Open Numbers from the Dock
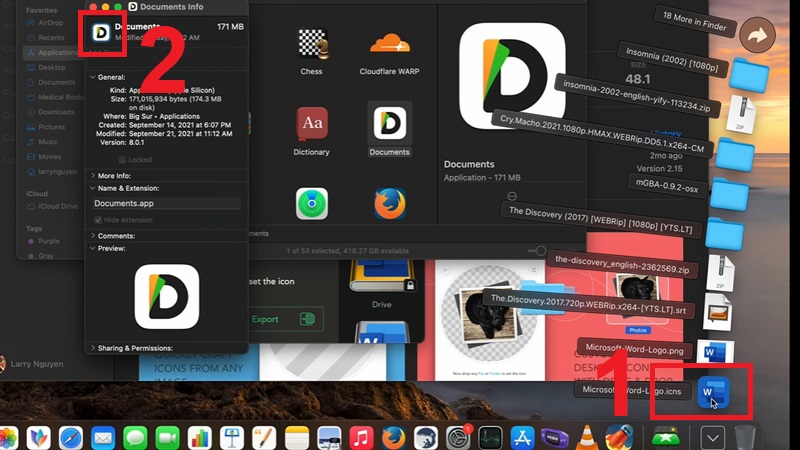The height and width of the screenshot is (450, 800). click(199, 438)
